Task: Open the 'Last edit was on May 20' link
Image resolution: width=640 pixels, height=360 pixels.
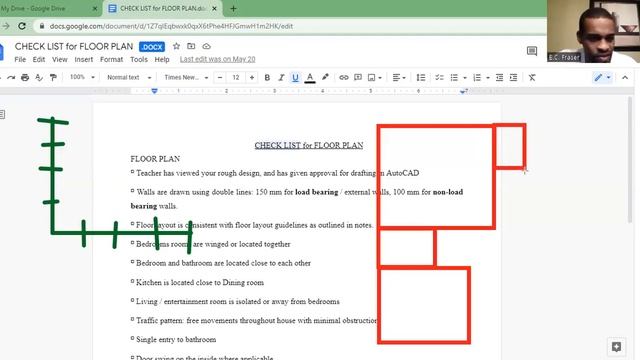Action: [218, 59]
